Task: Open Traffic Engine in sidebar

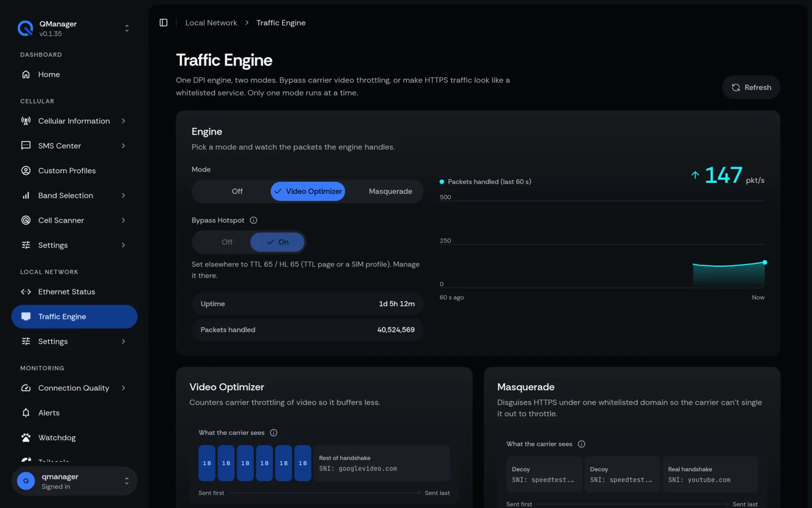Action: coord(74,317)
